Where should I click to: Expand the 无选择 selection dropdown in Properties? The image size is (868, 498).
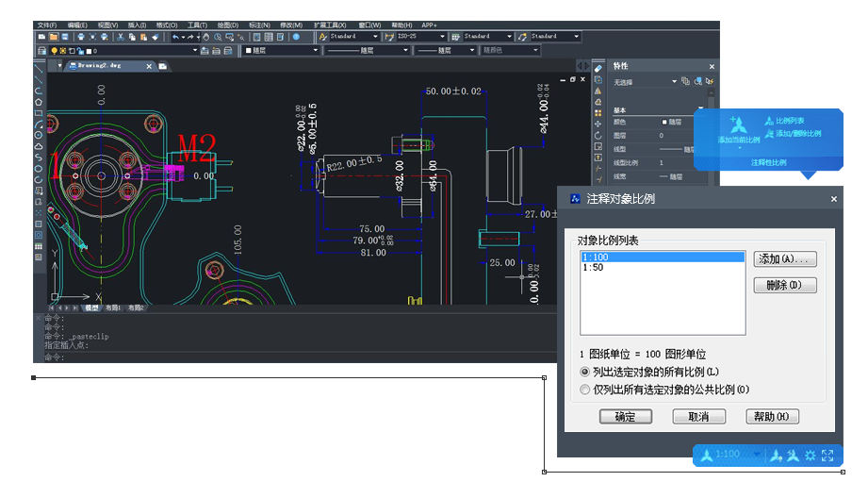tap(674, 82)
